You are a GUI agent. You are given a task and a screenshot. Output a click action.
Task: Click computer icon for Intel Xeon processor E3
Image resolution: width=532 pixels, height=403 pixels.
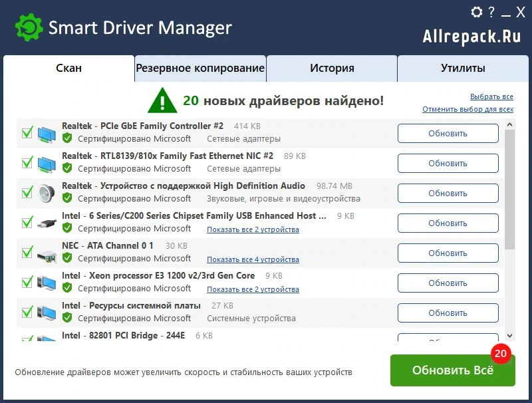click(x=47, y=283)
